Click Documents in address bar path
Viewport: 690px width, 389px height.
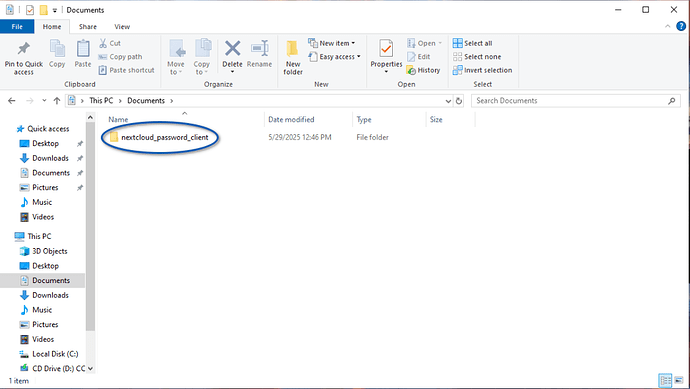pos(146,101)
